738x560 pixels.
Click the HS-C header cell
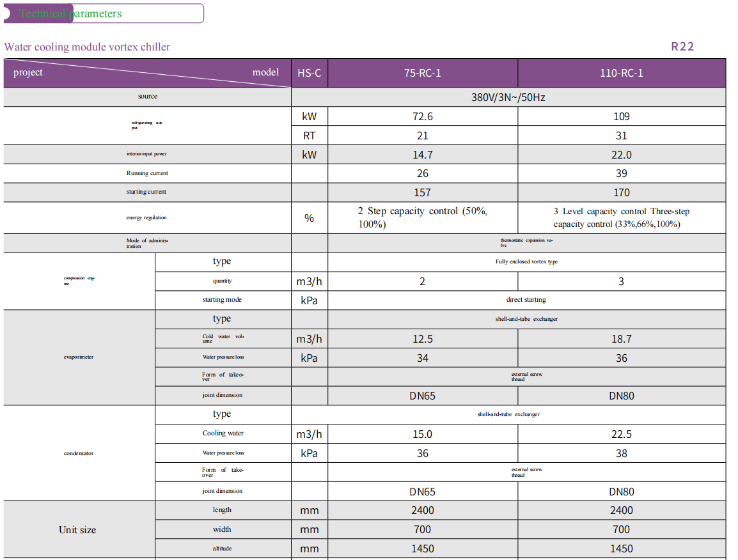pos(309,73)
